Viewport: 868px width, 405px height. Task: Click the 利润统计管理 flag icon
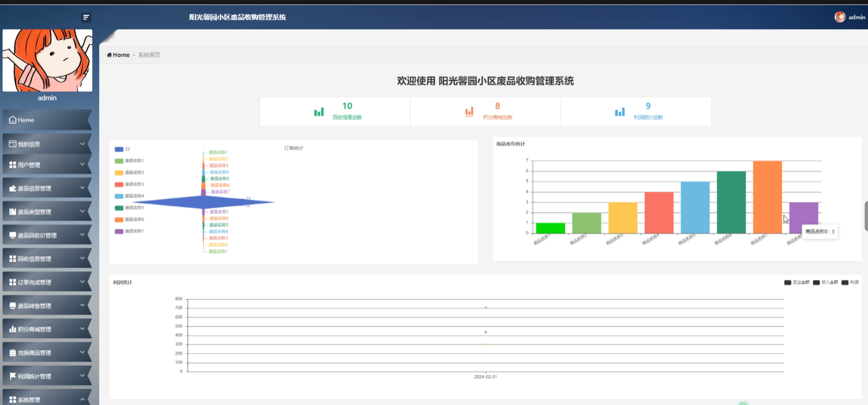coord(13,376)
